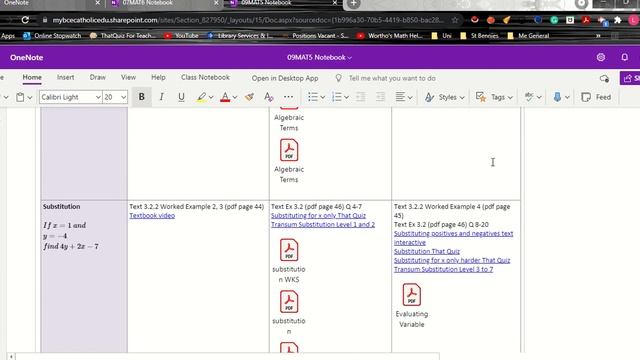Click the Substitution topic cell heading
The width and height of the screenshot is (640, 360).
tap(62, 207)
